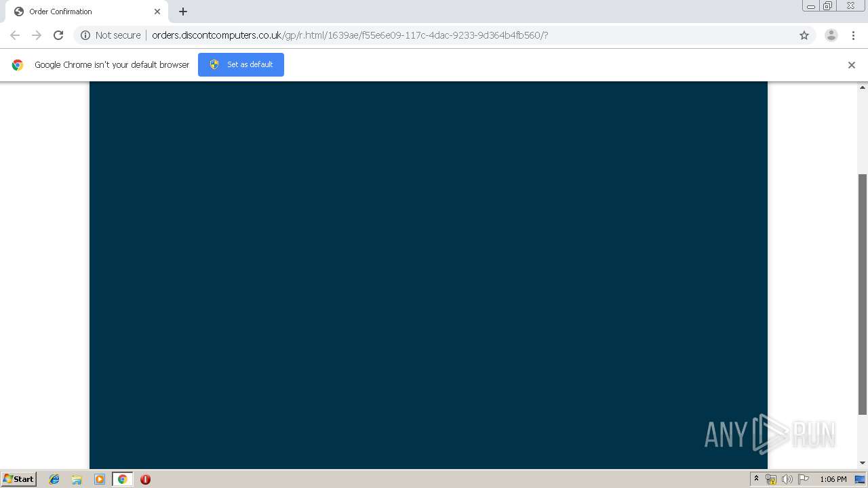The height and width of the screenshot is (488, 868).
Task: Click the Show desktop icon in tray
Action: tap(860, 479)
